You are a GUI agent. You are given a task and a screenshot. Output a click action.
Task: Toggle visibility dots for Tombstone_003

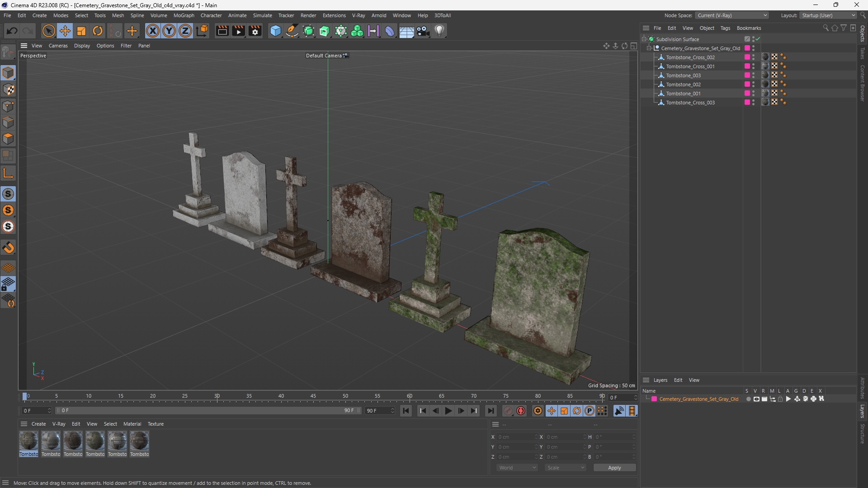coord(754,75)
